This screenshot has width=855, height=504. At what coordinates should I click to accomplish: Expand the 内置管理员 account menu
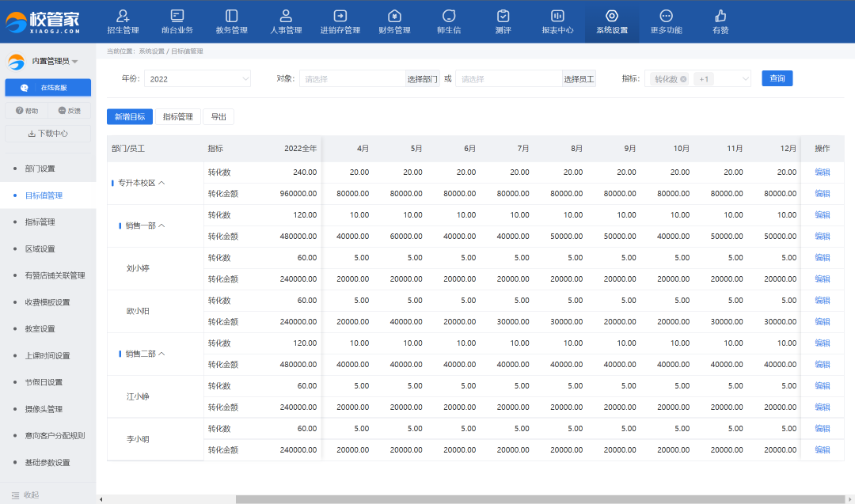[x=74, y=62]
